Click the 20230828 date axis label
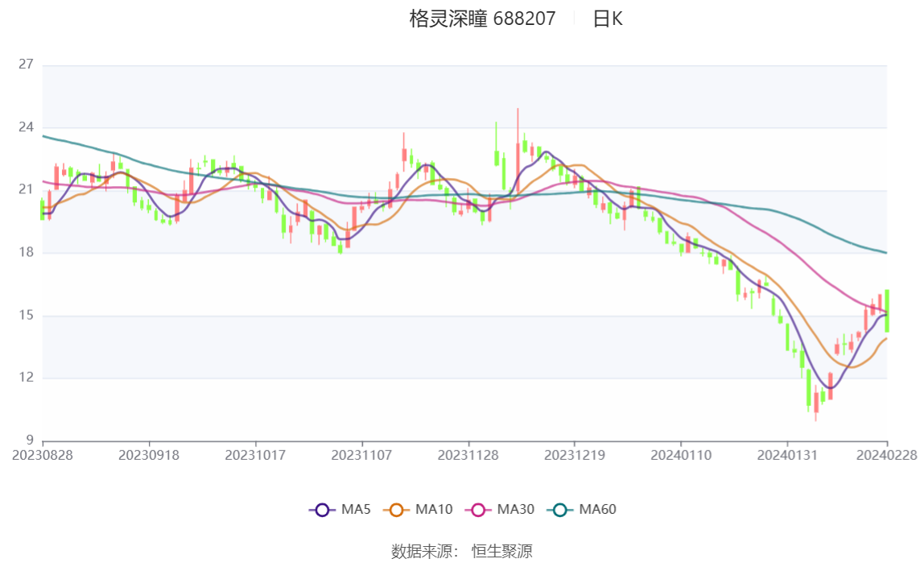 click(x=43, y=455)
